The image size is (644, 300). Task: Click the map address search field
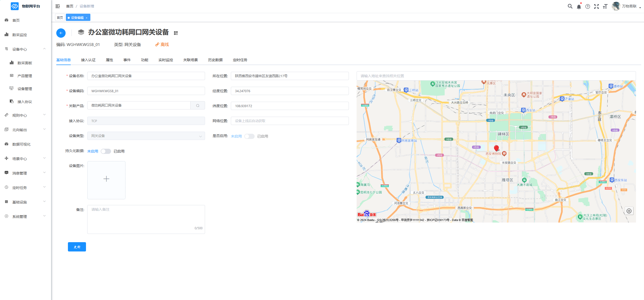coord(496,76)
